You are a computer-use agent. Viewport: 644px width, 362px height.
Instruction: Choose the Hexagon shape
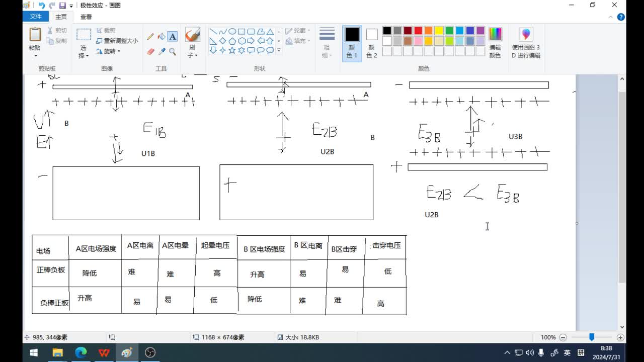pos(242,41)
